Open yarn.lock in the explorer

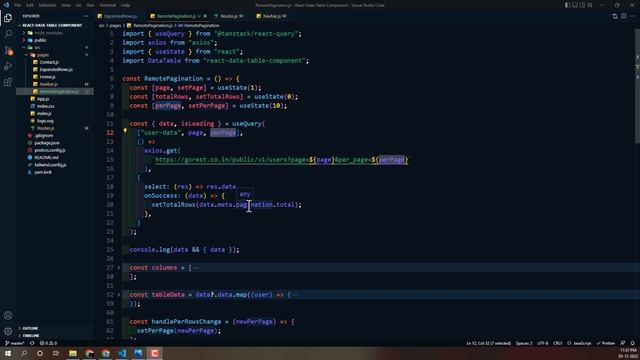tap(43, 172)
